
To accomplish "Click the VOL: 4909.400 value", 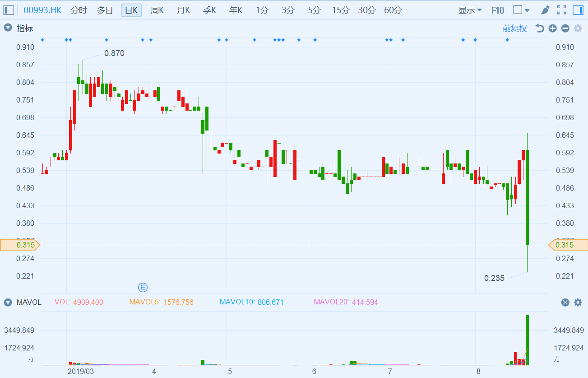I will click(79, 302).
